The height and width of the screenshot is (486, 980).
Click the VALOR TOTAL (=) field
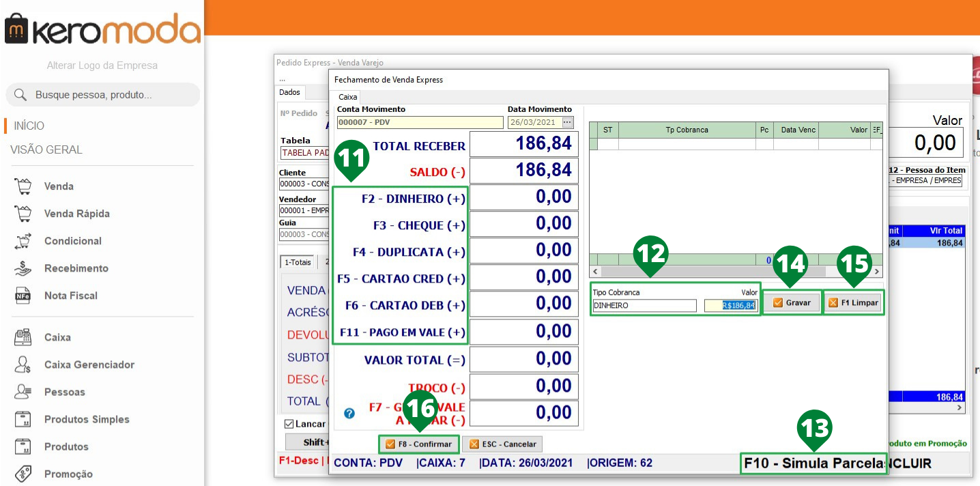coord(524,359)
